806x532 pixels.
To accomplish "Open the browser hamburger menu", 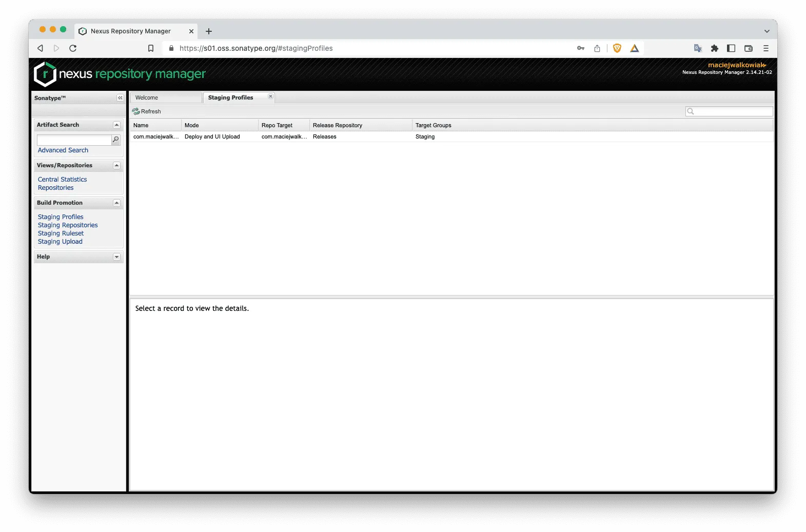I will [766, 48].
